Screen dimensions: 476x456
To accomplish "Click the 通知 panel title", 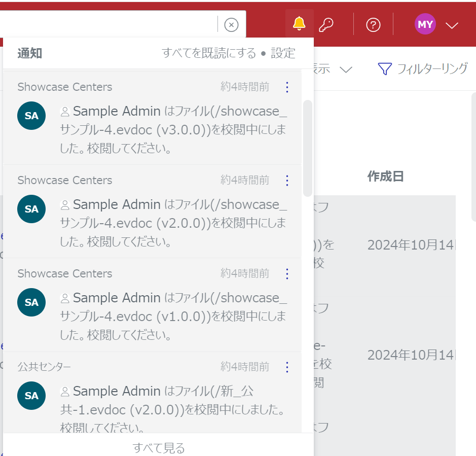I will coord(30,53).
